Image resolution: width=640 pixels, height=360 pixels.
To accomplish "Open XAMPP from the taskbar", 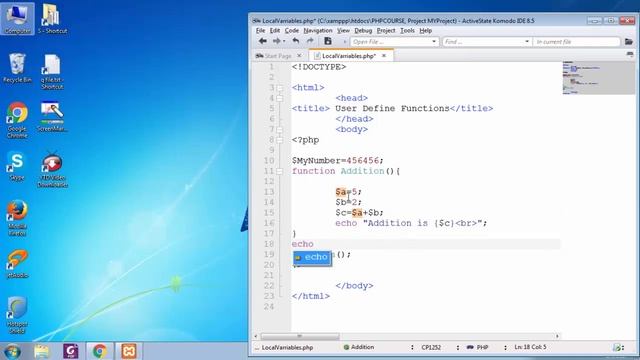I will pyautogui.click(x=129, y=351).
